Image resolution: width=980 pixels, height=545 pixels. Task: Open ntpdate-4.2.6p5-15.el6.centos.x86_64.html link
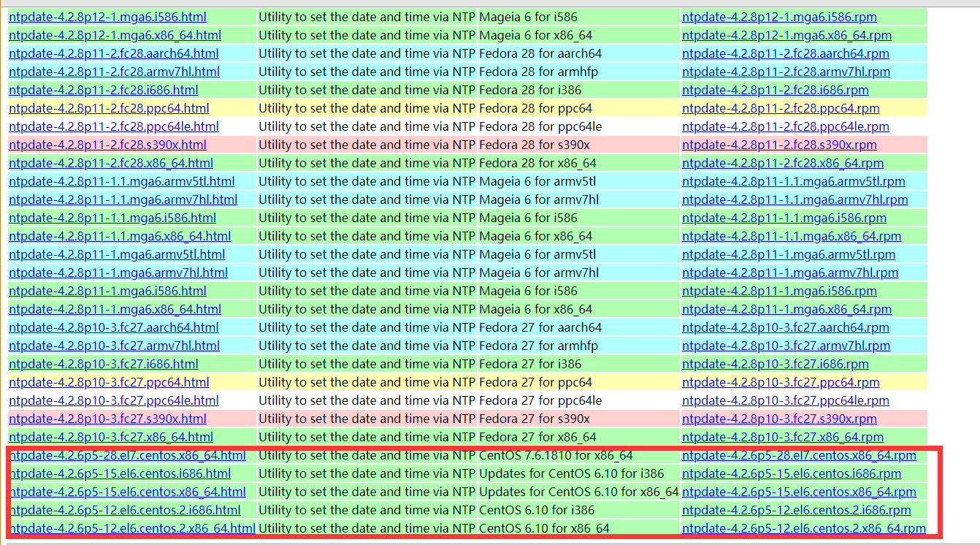[x=128, y=492]
